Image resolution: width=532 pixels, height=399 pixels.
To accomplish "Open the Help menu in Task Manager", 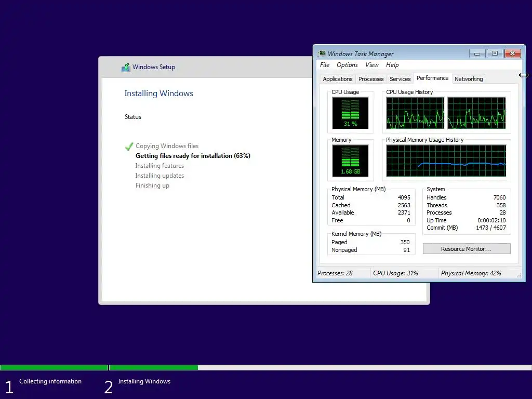I will pyautogui.click(x=392, y=65).
